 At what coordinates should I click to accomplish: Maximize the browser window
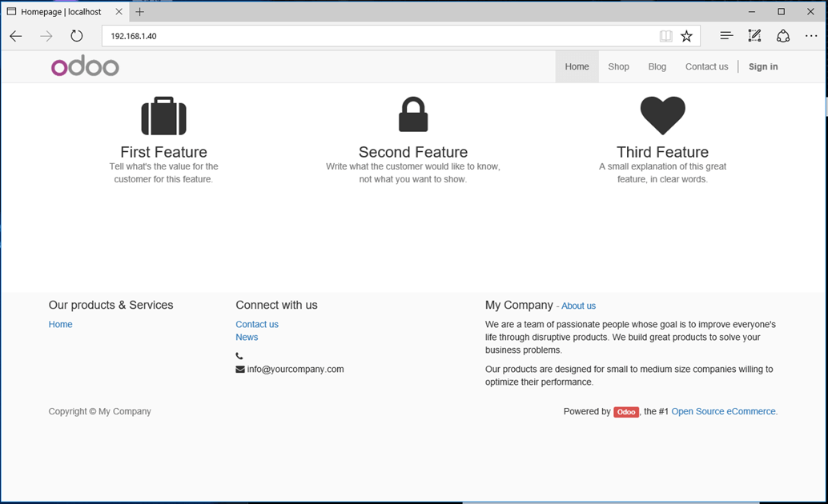click(x=781, y=12)
